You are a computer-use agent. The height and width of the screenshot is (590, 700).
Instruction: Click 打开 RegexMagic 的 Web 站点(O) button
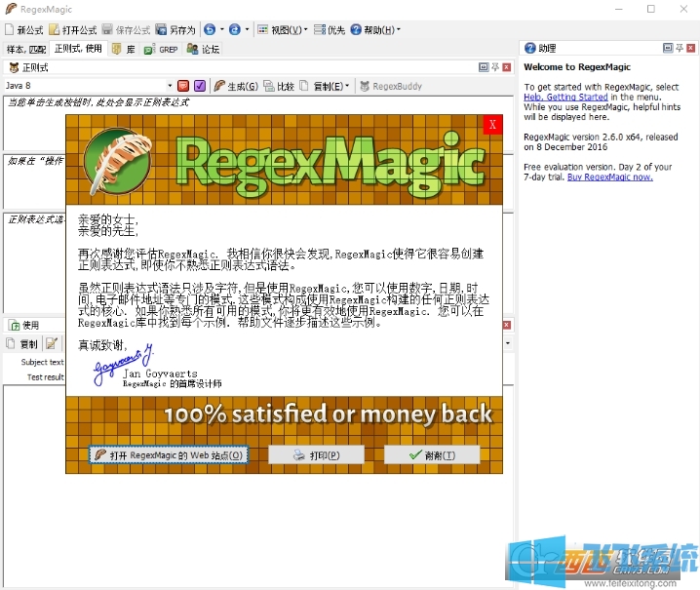click(x=169, y=455)
